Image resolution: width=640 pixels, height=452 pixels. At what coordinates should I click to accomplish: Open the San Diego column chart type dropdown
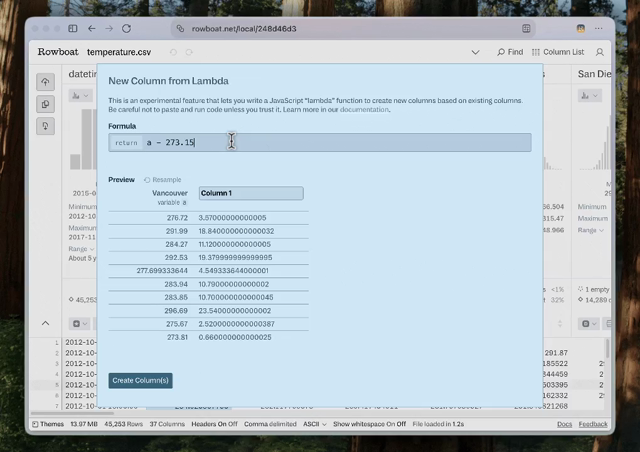(590, 96)
